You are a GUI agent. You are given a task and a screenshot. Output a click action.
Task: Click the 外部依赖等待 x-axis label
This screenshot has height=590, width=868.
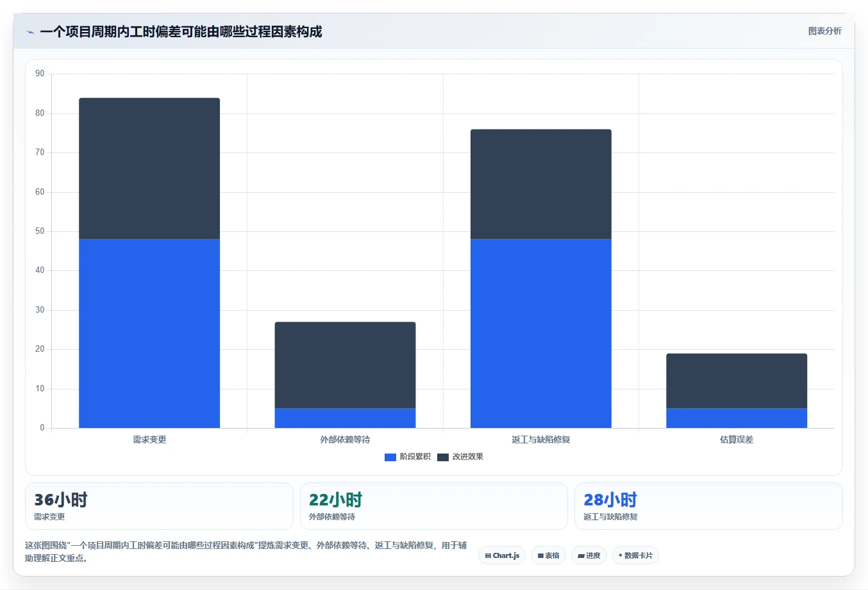click(x=345, y=439)
